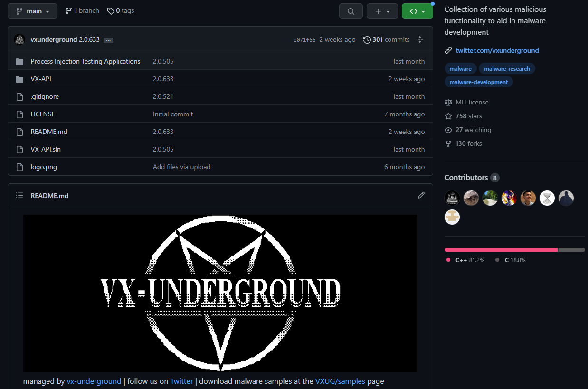Edit README with pencil icon
Image resolution: width=588 pixels, height=389 pixels.
click(x=421, y=195)
